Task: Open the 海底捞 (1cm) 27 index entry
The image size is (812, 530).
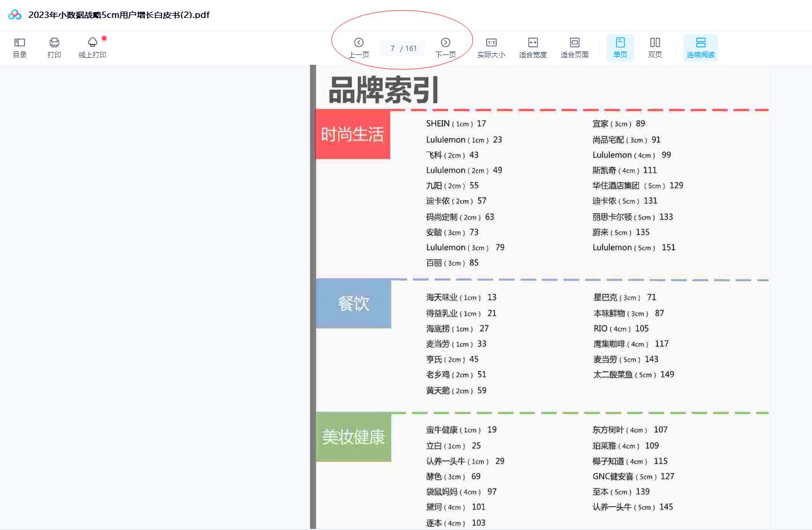Action: [x=457, y=329]
